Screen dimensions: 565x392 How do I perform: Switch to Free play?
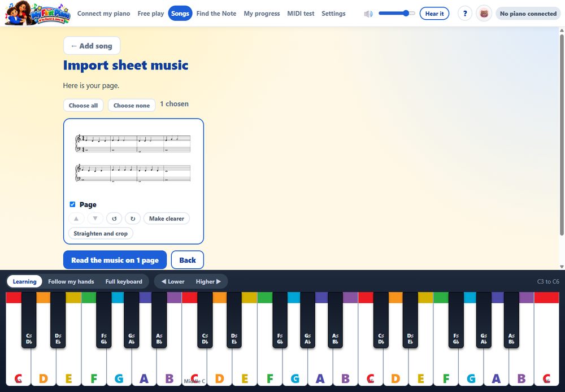[151, 14]
